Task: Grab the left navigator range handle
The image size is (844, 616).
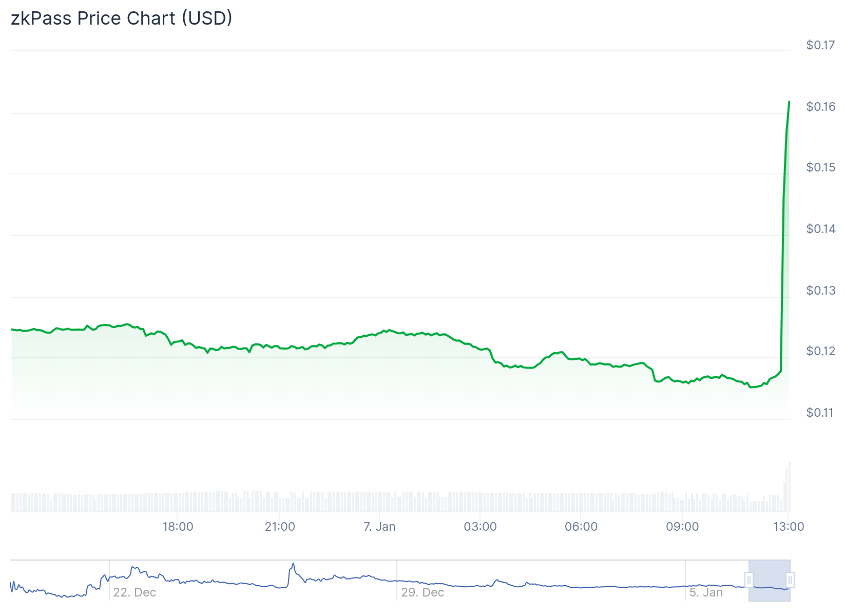Action: (x=749, y=580)
